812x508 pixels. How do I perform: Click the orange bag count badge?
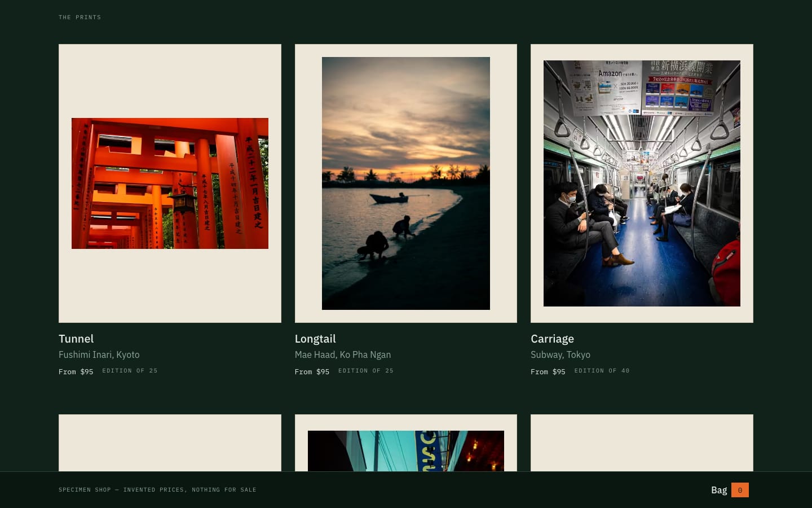(x=740, y=490)
